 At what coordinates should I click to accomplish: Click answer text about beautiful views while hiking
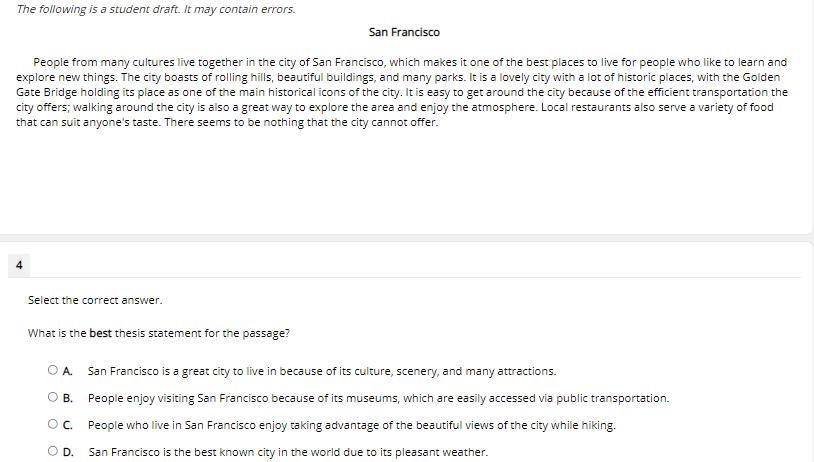[351, 425]
